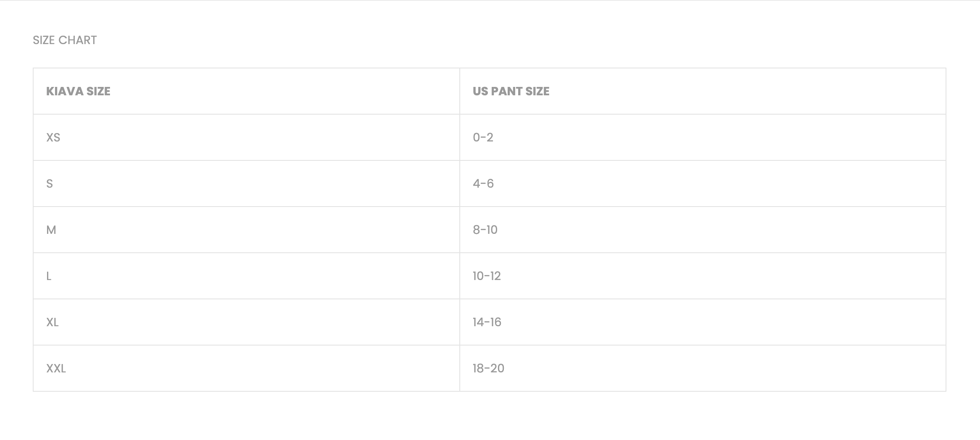Pick the US pant size for Kiava XS

483,138
